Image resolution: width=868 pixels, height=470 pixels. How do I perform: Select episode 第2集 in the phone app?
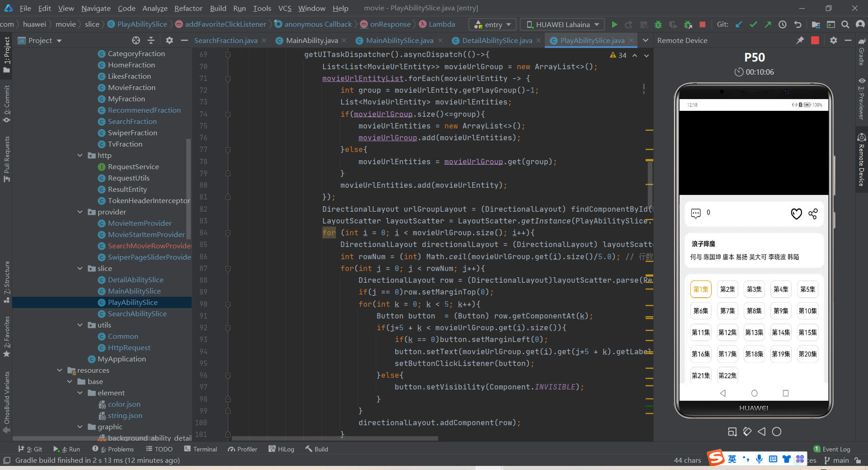point(727,289)
